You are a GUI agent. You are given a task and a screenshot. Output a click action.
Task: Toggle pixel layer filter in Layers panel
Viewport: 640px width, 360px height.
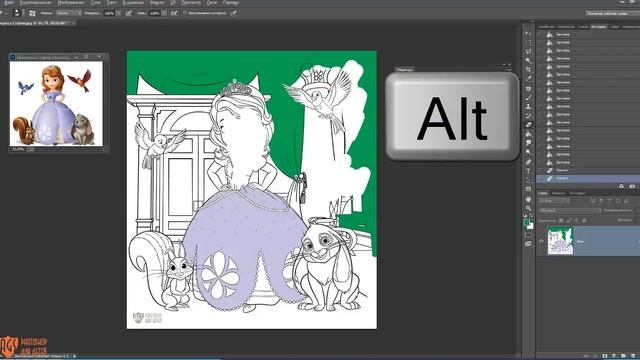click(593, 201)
